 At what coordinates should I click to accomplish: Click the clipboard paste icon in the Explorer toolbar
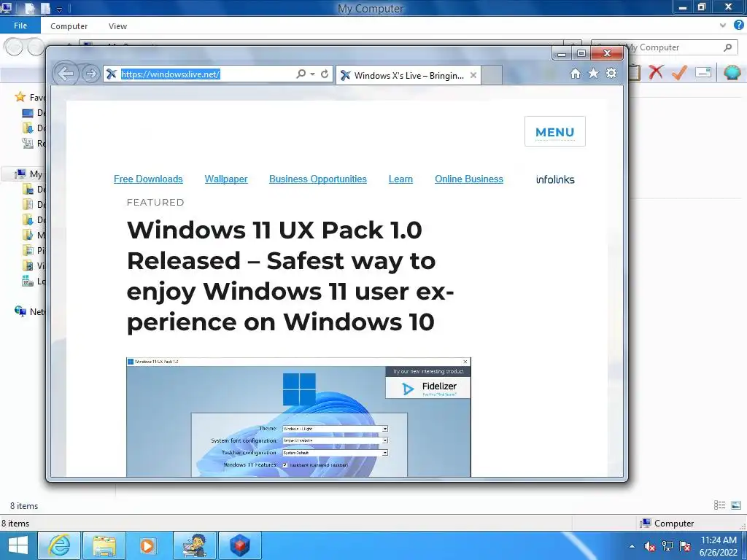635,72
